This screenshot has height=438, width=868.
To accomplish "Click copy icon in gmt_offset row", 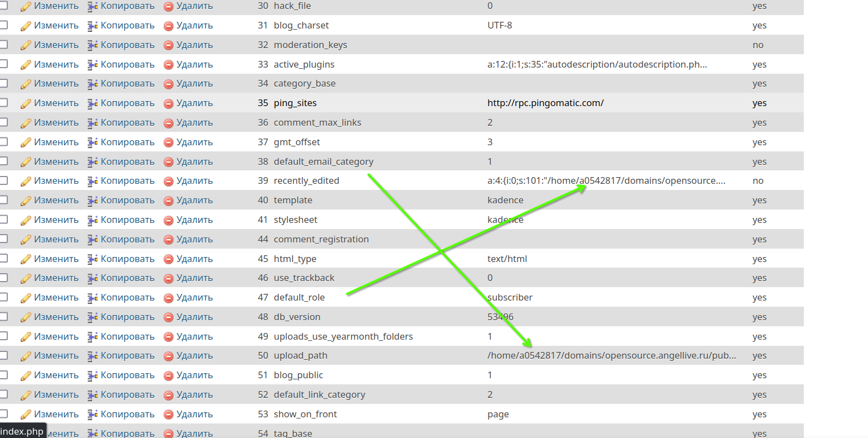I will [93, 142].
